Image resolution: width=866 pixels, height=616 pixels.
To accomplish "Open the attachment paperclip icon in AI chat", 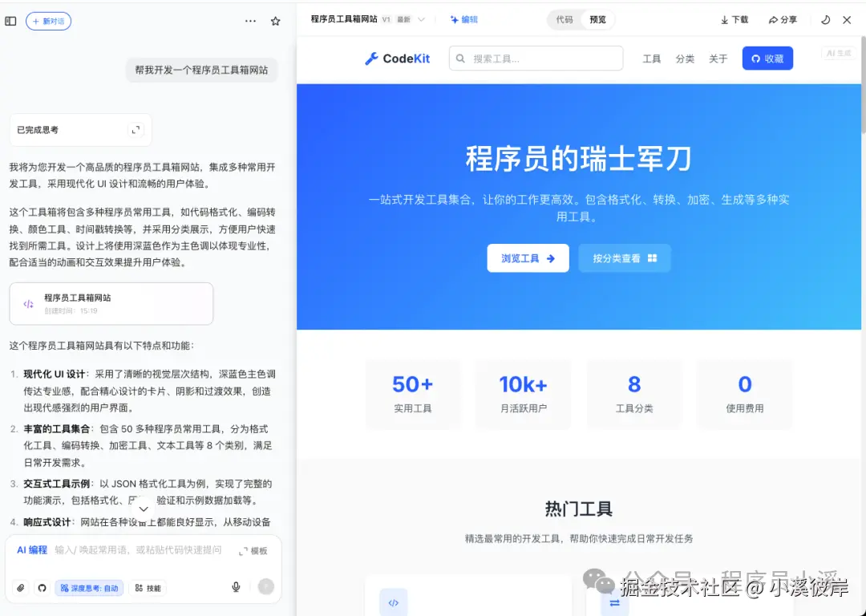I will coord(20,587).
